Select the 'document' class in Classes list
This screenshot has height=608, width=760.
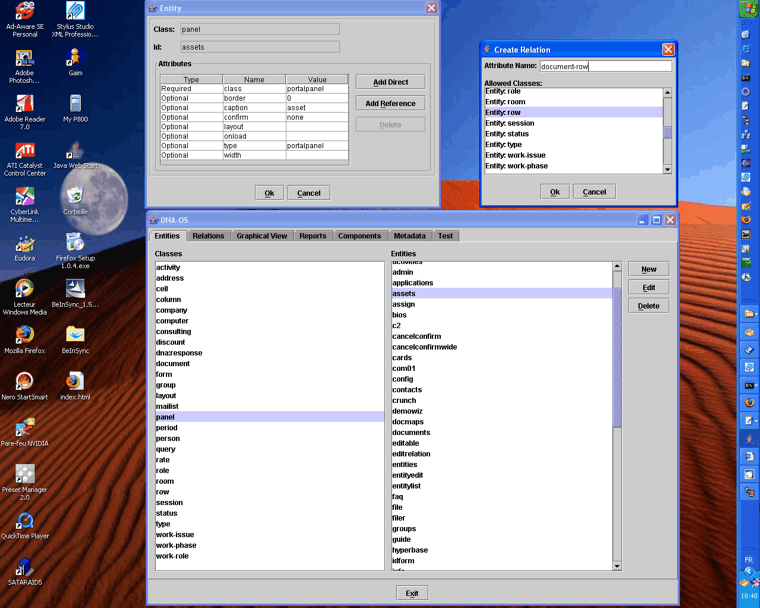pyautogui.click(x=269, y=364)
